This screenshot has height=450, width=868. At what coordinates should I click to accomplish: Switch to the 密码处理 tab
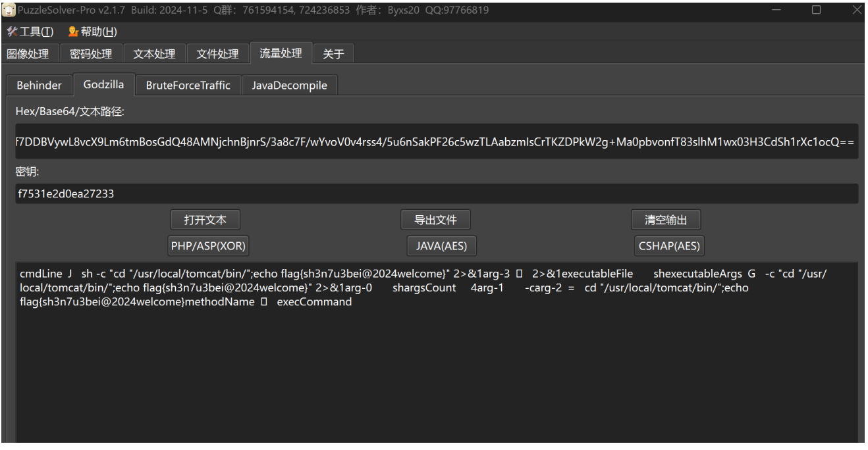point(91,54)
